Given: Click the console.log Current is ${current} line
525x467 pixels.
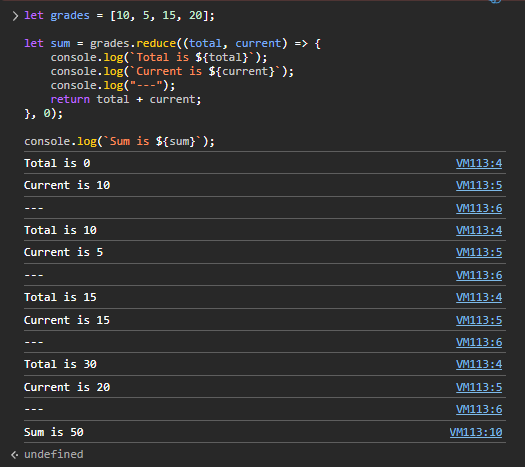Looking at the screenshot, I should click(172, 72).
